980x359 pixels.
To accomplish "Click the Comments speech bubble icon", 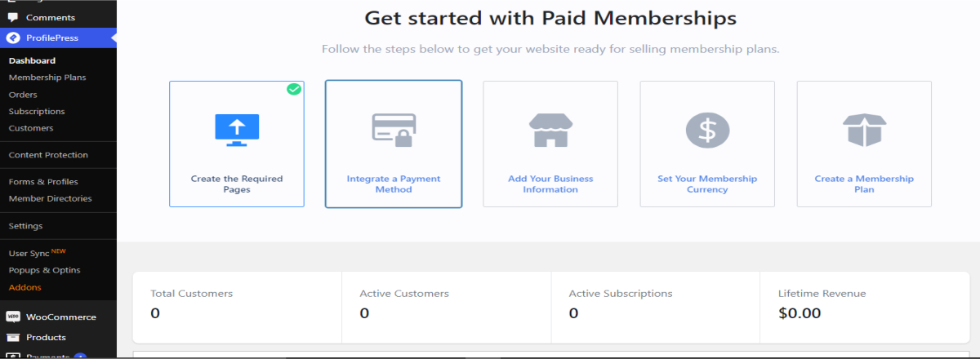I will (x=13, y=17).
